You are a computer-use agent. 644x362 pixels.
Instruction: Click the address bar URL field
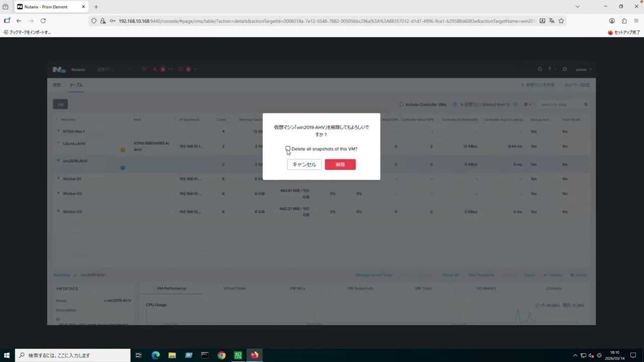327,21
